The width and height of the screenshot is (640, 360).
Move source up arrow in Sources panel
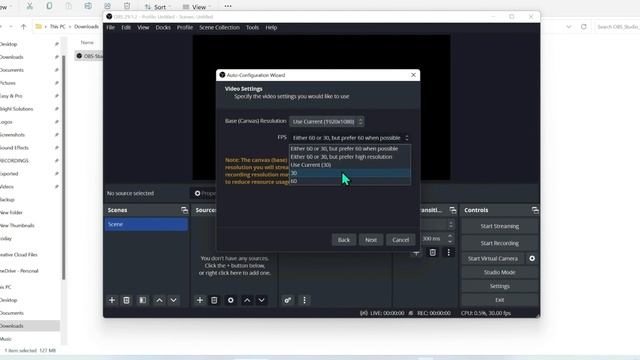point(247,300)
